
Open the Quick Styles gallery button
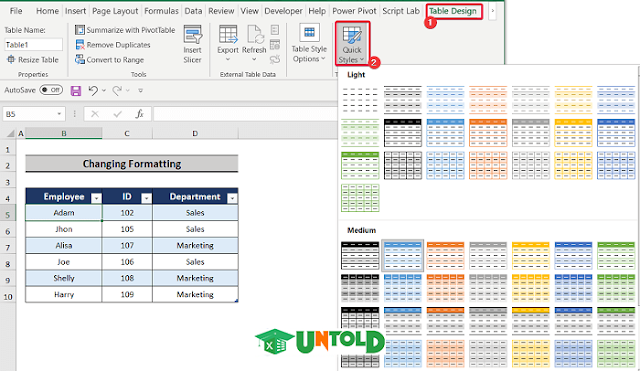(x=352, y=44)
